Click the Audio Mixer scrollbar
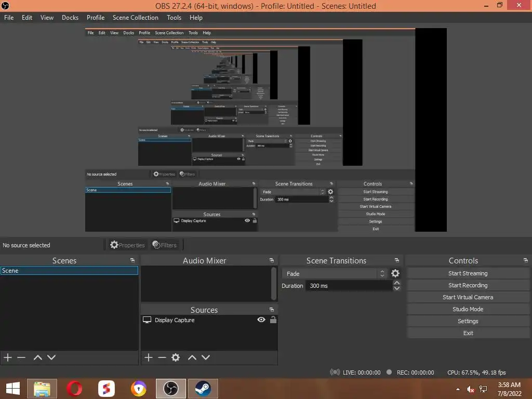This screenshot has height=399, width=532. [274, 284]
